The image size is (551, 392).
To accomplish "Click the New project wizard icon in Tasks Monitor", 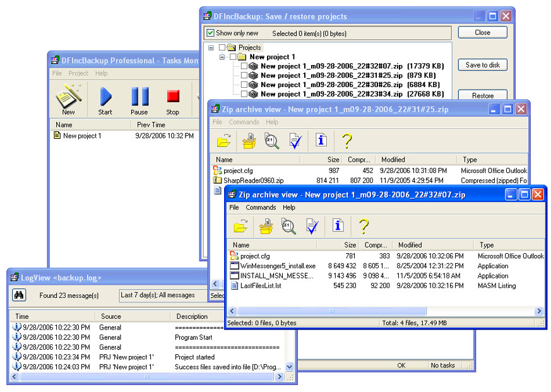I will pyautogui.click(x=69, y=95).
